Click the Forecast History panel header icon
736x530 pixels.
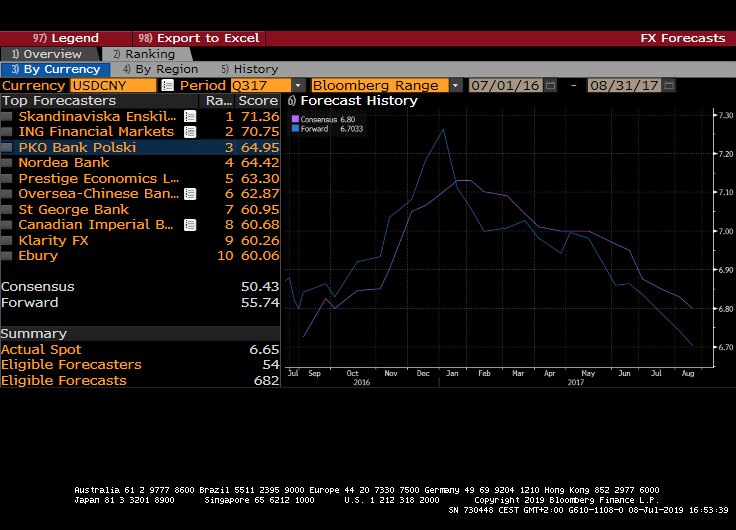point(292,101)
